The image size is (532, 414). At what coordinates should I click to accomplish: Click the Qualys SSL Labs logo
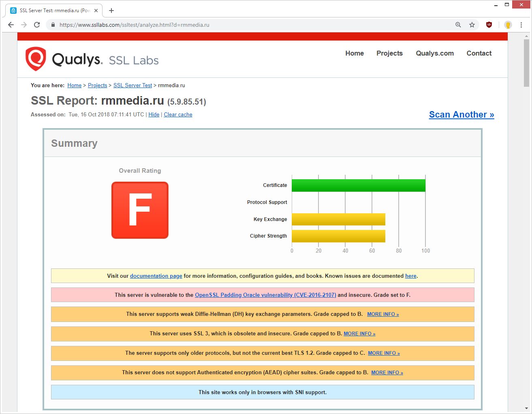tap(92, 59)
